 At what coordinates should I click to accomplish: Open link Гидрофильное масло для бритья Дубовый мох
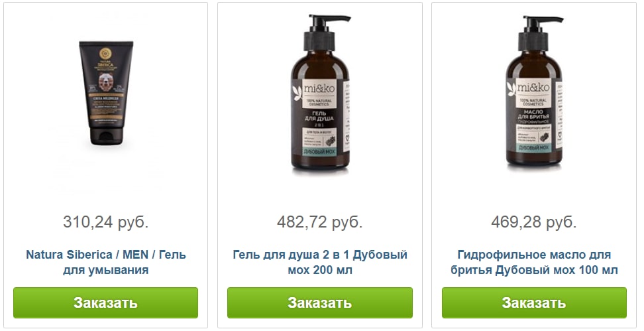(534, 262)
